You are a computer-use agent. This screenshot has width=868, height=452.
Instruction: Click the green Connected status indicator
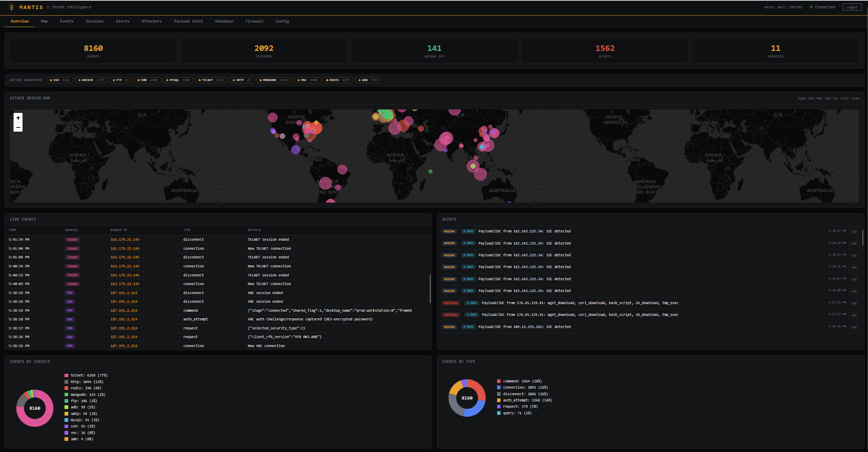click(811, 7)
